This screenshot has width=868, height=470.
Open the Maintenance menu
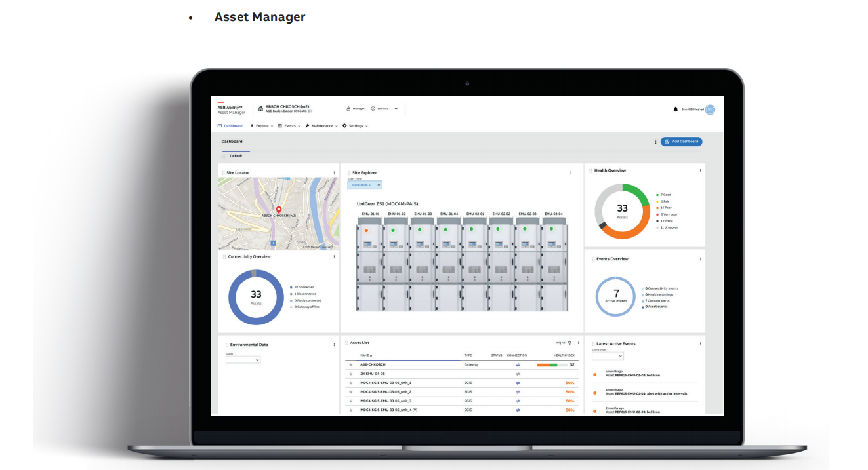pos(321,126)
